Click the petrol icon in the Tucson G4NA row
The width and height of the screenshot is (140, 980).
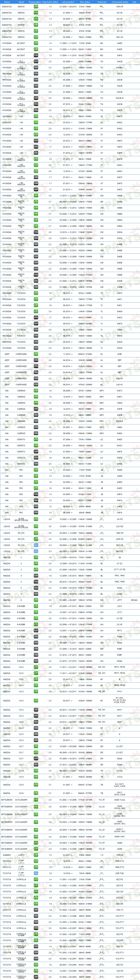36,312
